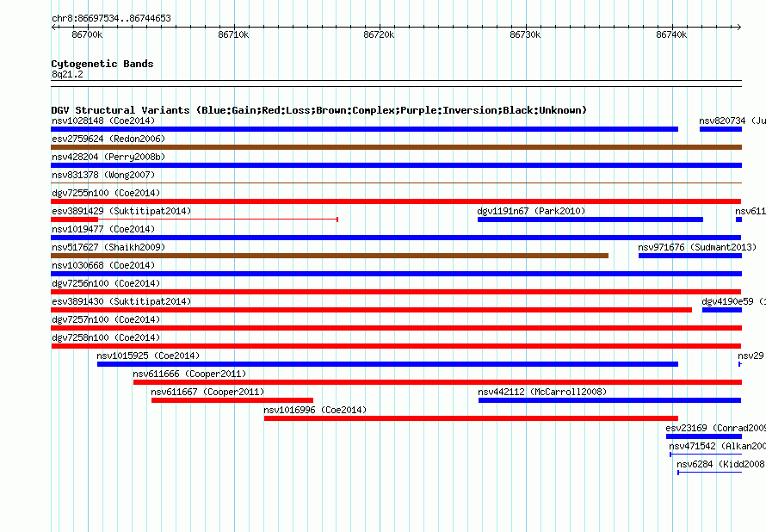This screenshot has height=532, width=766.
Task: Click the nsv428204 (Perry2008b) label
Action: [x=108, y=157]
